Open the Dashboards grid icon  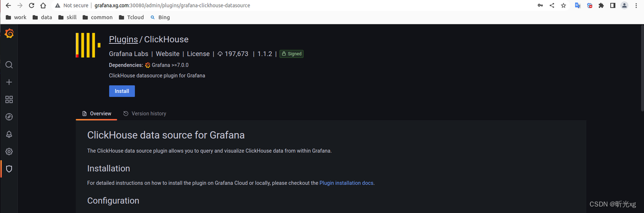[9, 99]
